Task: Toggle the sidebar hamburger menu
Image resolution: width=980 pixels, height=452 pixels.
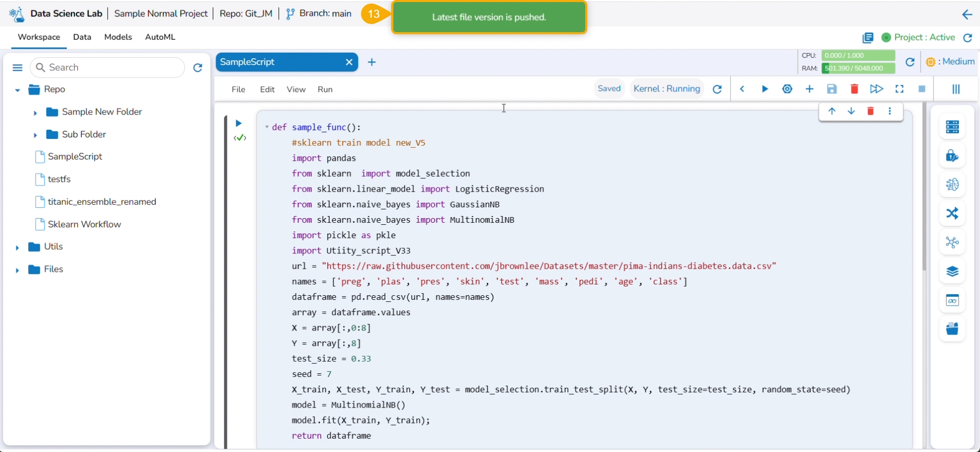Action: coord(17,68)
